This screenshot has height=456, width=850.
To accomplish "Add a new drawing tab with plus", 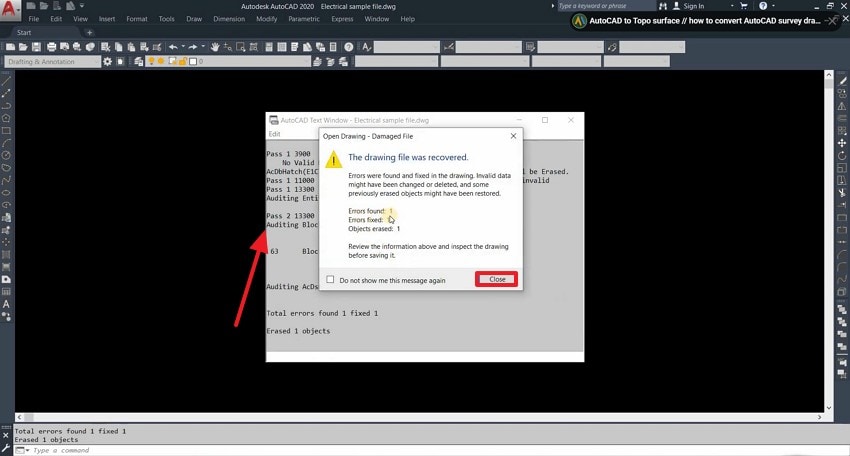I will [89, 33].
